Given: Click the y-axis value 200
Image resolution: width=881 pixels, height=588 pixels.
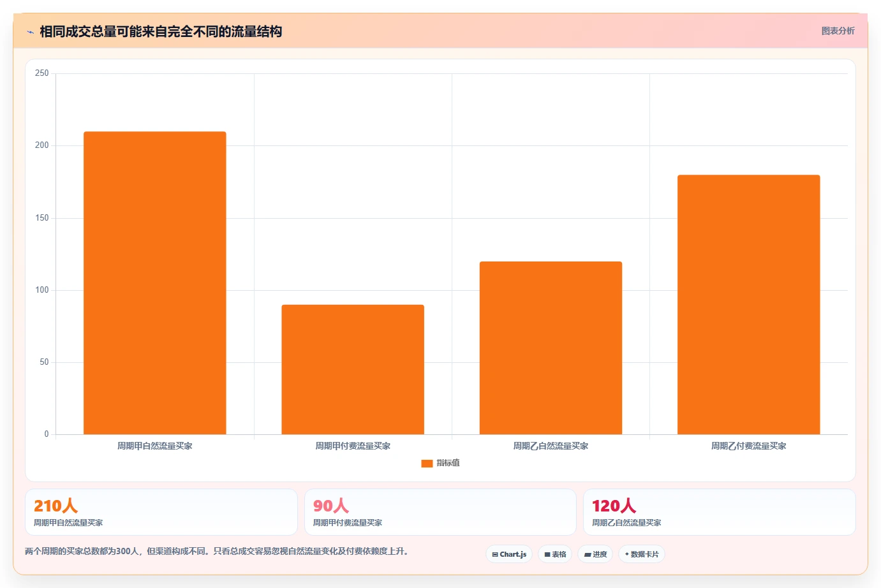Looking at the screenshot, I should 42,145.
